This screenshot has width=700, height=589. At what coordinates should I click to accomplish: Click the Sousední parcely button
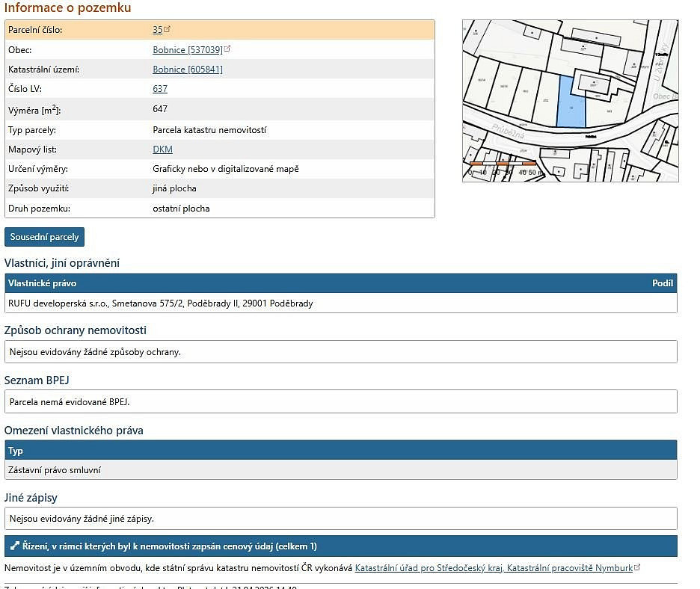[x=44, y=237]
